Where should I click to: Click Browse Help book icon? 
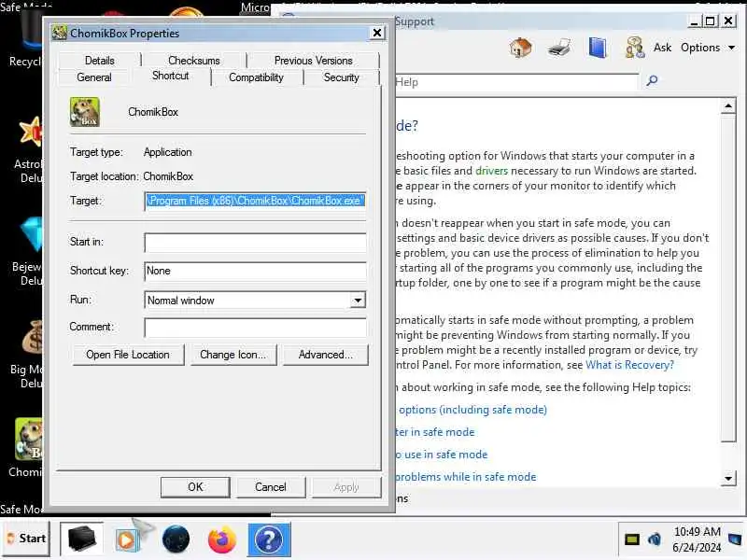[597, 48]
